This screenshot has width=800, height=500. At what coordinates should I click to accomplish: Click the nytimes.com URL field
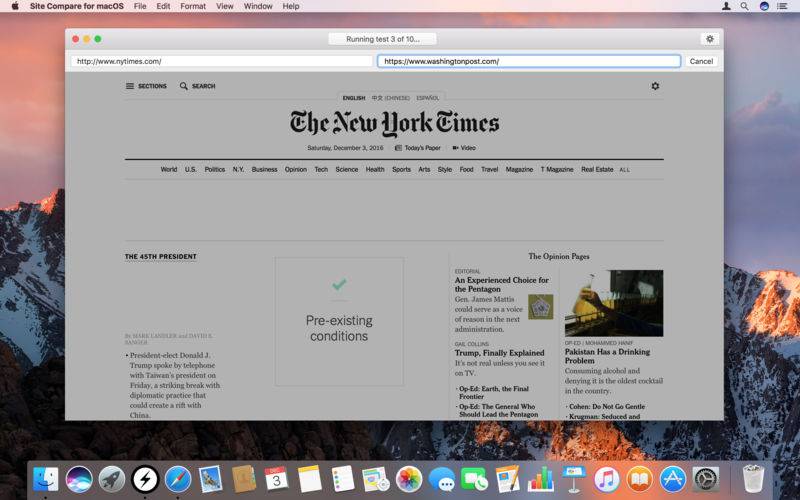pos(222,61)
